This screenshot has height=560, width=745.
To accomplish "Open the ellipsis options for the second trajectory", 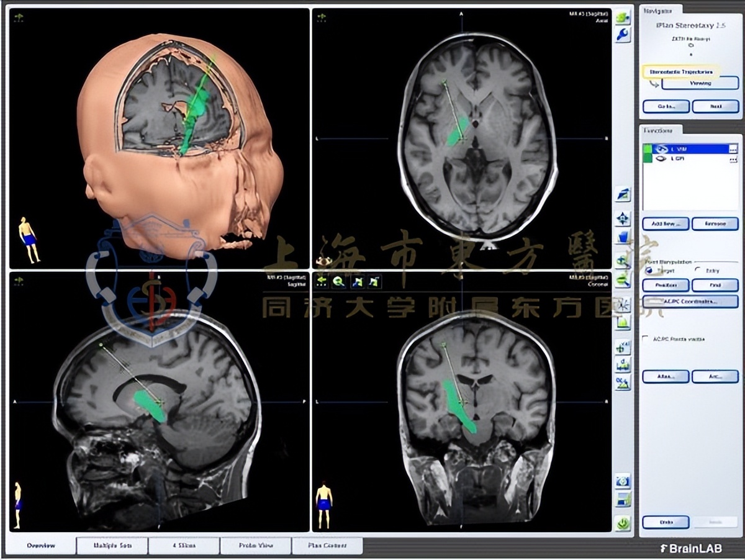I will 733,159.
